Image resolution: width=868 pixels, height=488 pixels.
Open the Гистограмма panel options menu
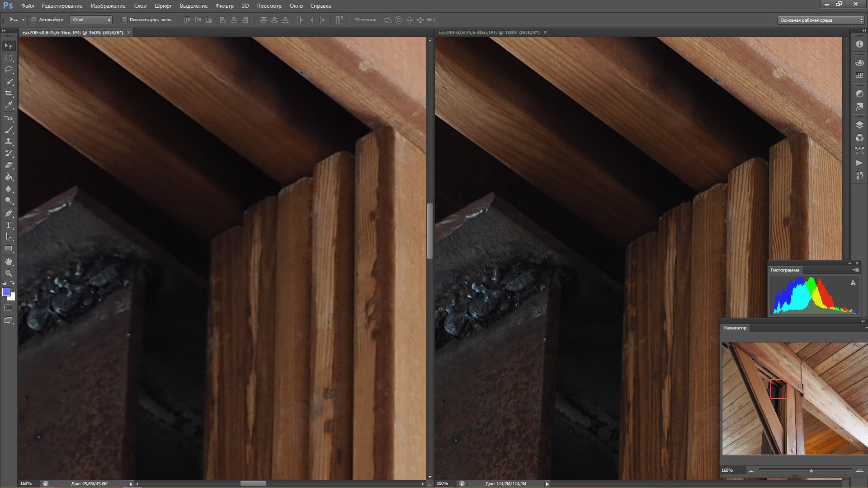click(x=855, y=270)
